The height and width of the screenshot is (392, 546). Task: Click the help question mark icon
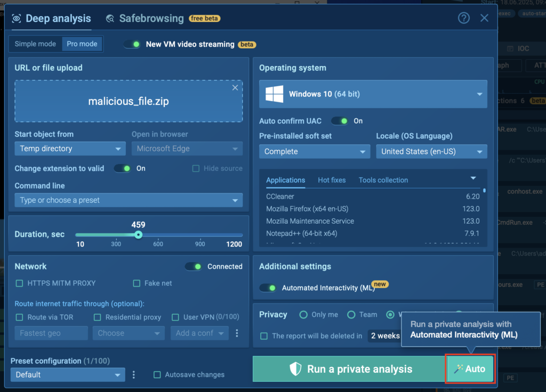tap(464, 18)
